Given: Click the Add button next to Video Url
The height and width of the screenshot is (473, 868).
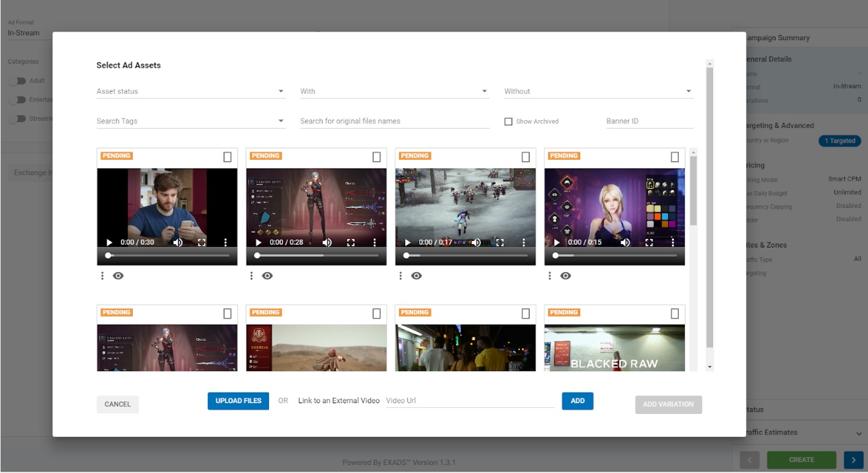Looking at the screenshot, I should pyautogui.click(x=578, y=401).
